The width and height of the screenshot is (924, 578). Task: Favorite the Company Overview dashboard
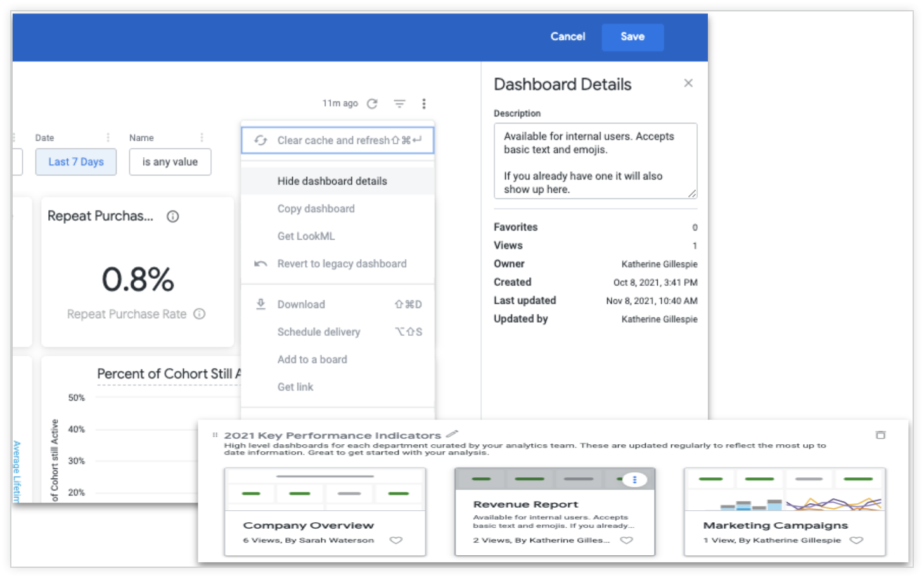click(396, 541)
